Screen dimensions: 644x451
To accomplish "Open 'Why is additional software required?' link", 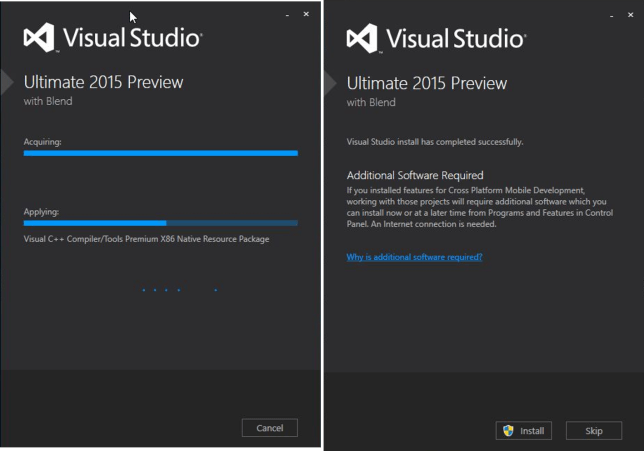I will [414, 257].
